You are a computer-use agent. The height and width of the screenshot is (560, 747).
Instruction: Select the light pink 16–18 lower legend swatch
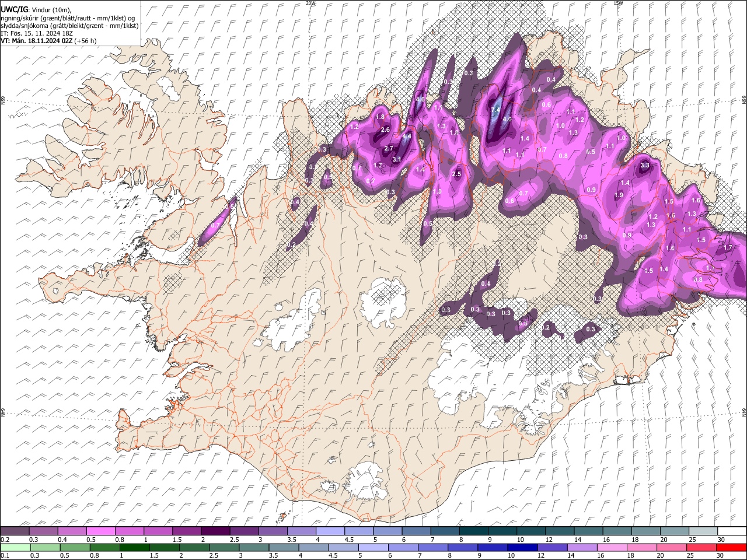tap(612, 548)
